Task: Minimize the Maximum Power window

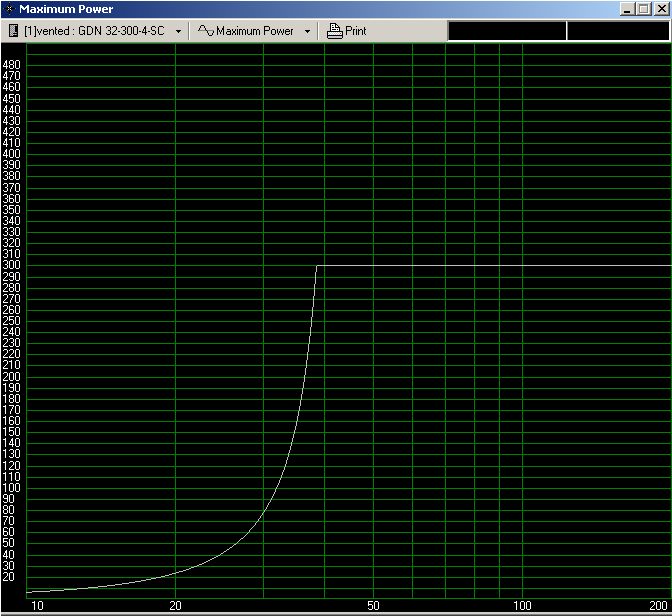Action: coord(627,9)
